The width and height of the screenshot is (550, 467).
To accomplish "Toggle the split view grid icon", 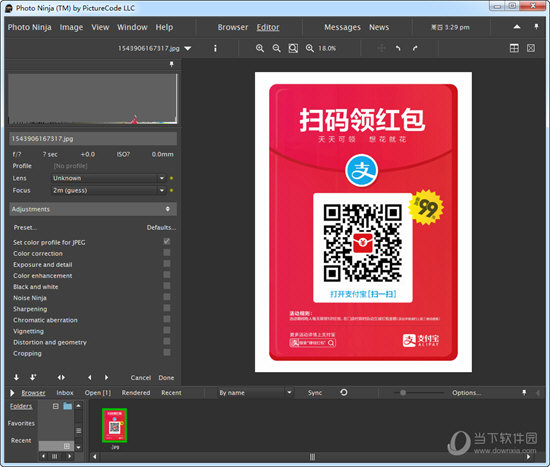I will (514, 48).
